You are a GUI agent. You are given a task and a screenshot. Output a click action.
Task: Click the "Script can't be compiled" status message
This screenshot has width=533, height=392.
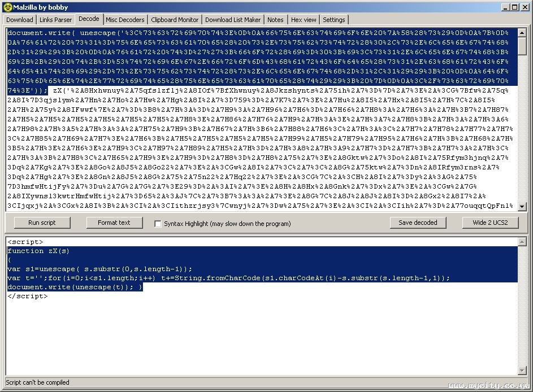[37, 382]
